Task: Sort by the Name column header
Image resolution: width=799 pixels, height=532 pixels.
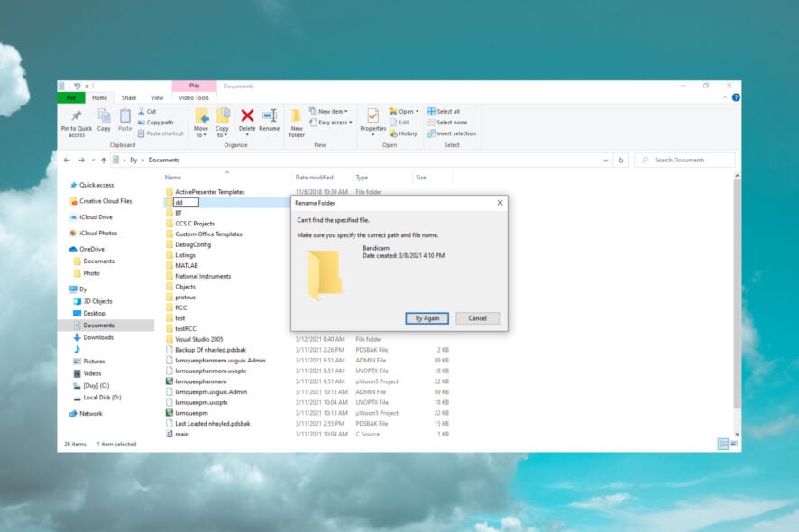Action: (x=173, y=178)
